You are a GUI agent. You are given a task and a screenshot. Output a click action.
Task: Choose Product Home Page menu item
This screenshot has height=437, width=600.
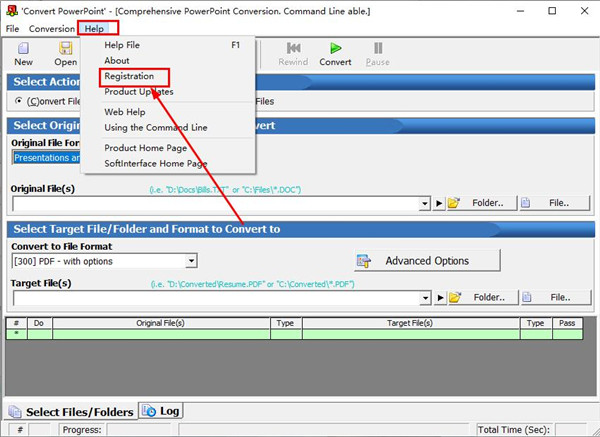pyautogui.click(x=168, y=148)
